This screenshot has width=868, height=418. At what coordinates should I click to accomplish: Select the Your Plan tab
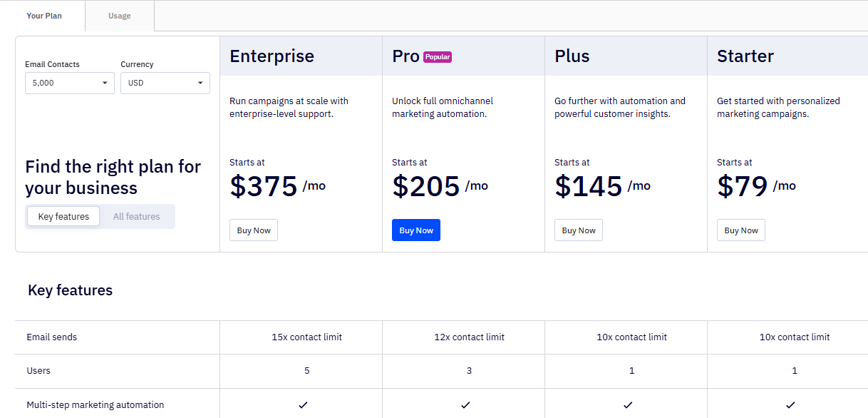[44, 15]
